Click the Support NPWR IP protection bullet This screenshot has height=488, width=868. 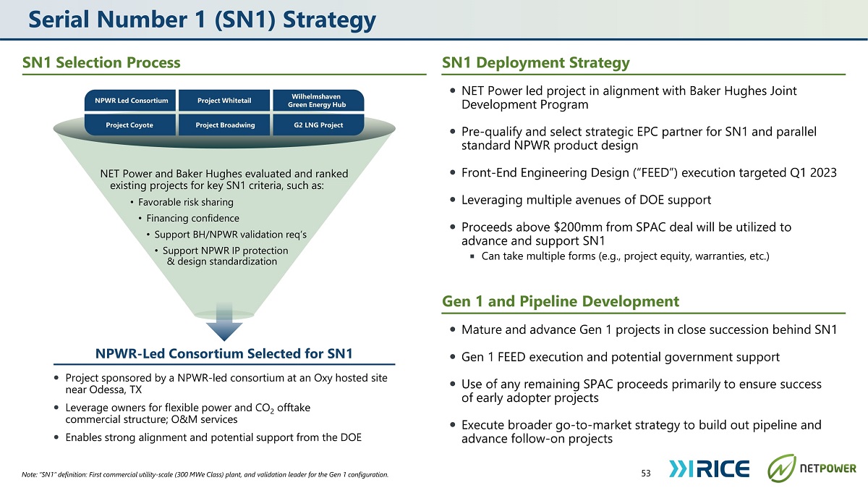coord(221,256)
